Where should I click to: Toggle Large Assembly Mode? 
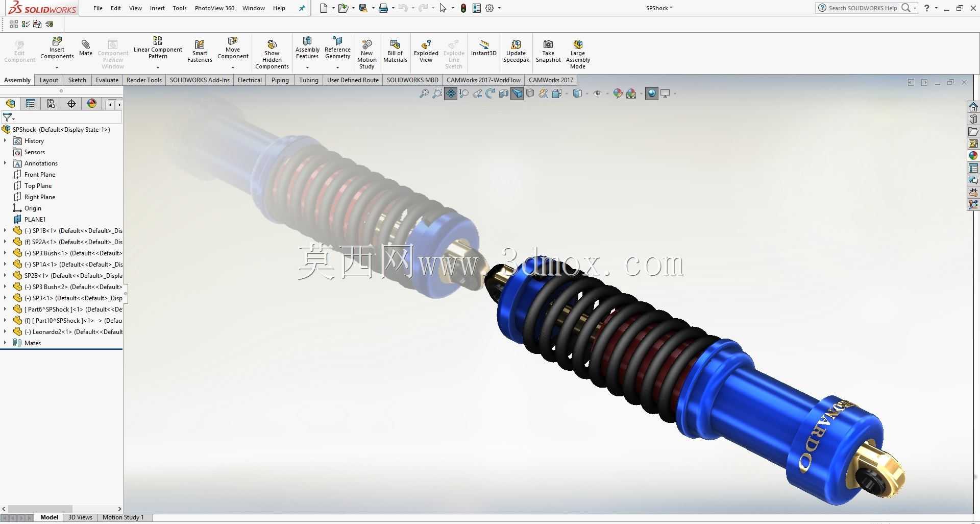[x=578, y=54]
